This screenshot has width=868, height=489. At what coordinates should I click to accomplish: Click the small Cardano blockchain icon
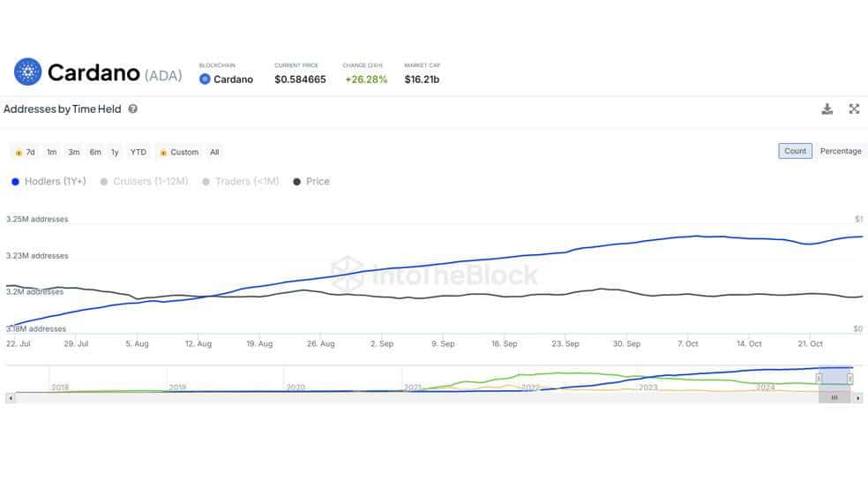(205, 79)
